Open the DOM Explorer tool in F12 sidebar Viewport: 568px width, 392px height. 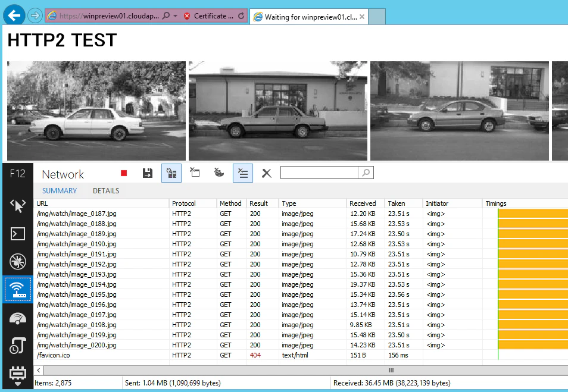click(18, 205)
